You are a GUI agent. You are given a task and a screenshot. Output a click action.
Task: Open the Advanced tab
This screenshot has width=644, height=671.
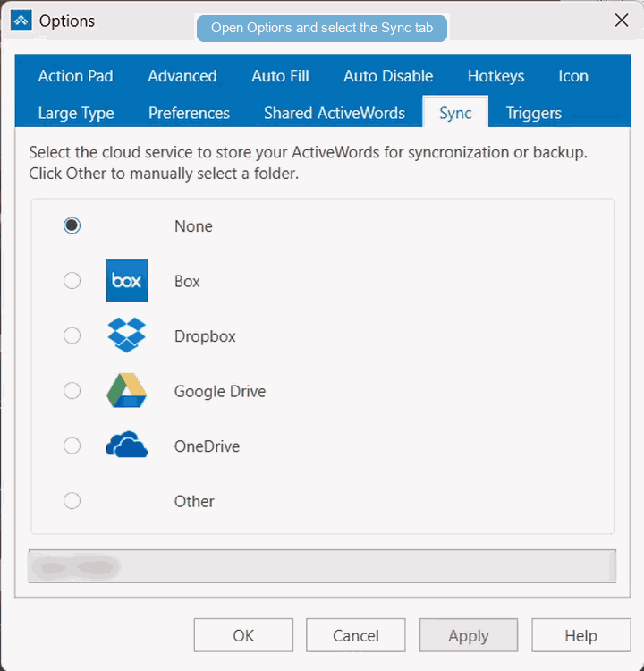tap(182, 76)
